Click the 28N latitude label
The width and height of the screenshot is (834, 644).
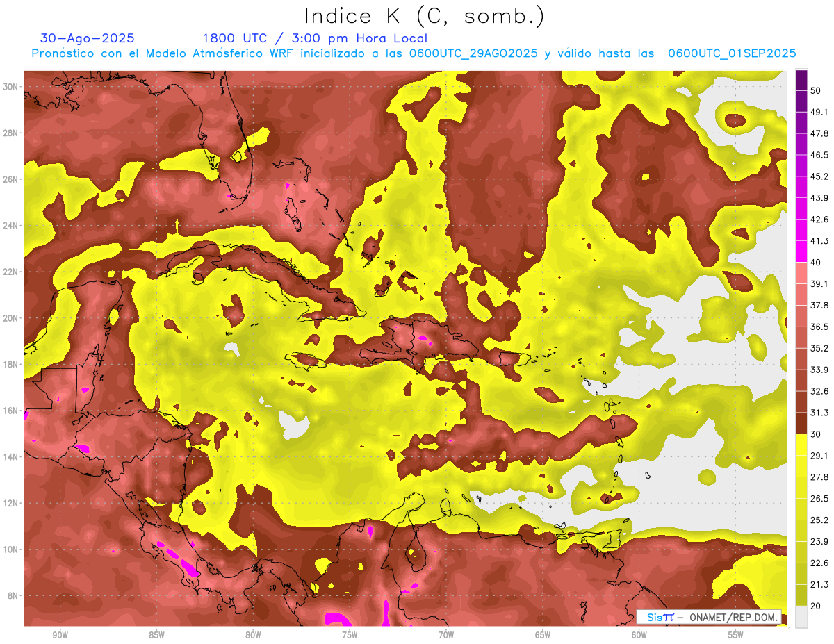pos(12,133)
